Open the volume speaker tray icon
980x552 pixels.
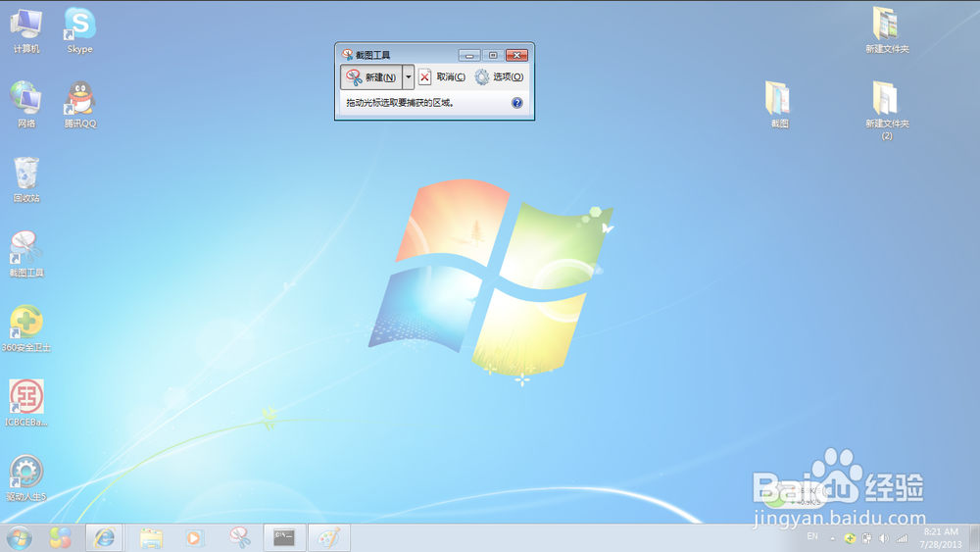pos(884,538)
